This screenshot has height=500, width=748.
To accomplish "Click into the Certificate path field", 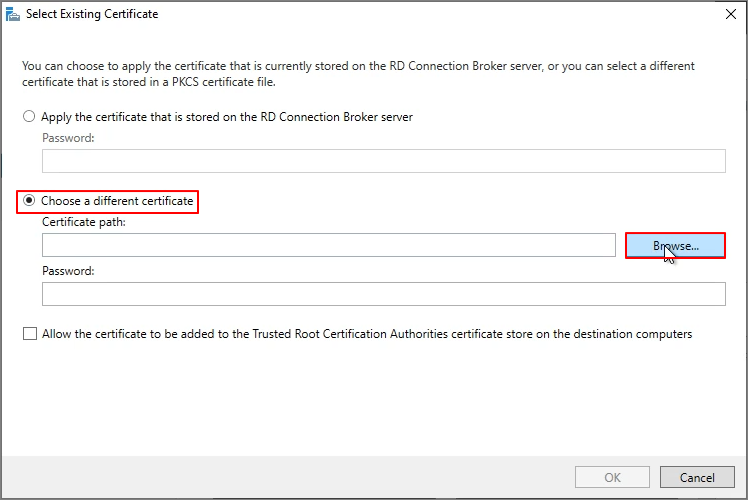I will click(329, 245).
